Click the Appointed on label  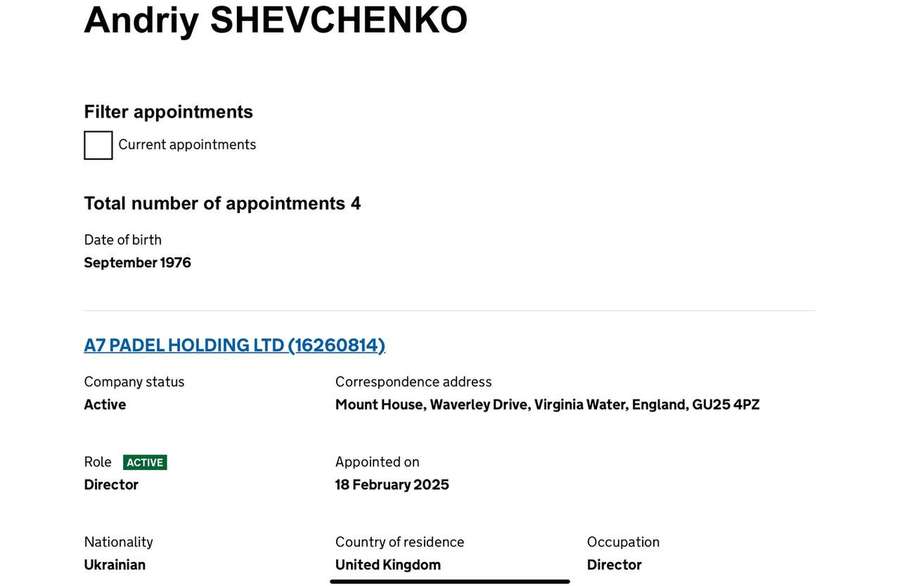377,462
